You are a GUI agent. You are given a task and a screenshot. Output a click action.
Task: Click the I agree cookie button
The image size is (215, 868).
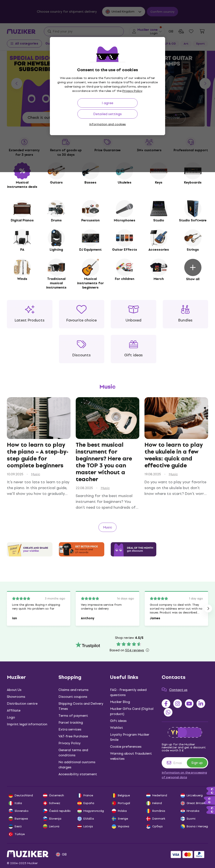click(x=107, y=103)
